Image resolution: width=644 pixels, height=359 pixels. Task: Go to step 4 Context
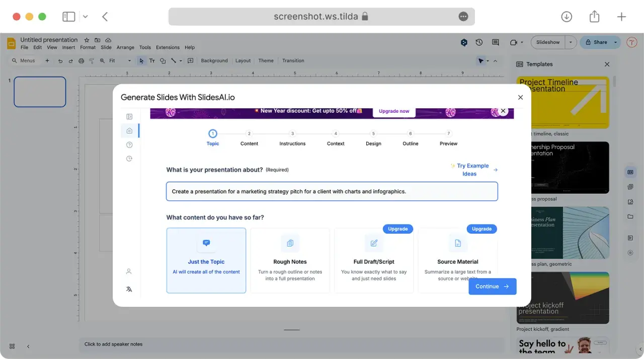click(x=336, y=138)
